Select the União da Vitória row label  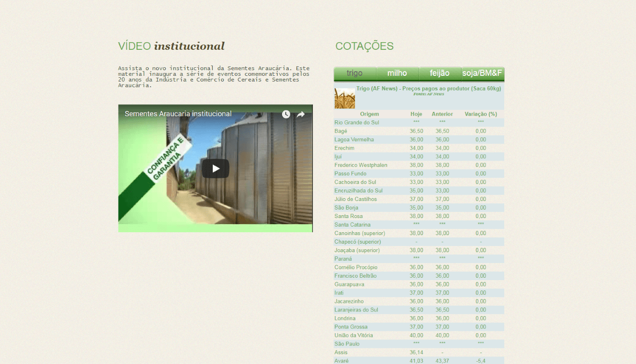(354, 336)
